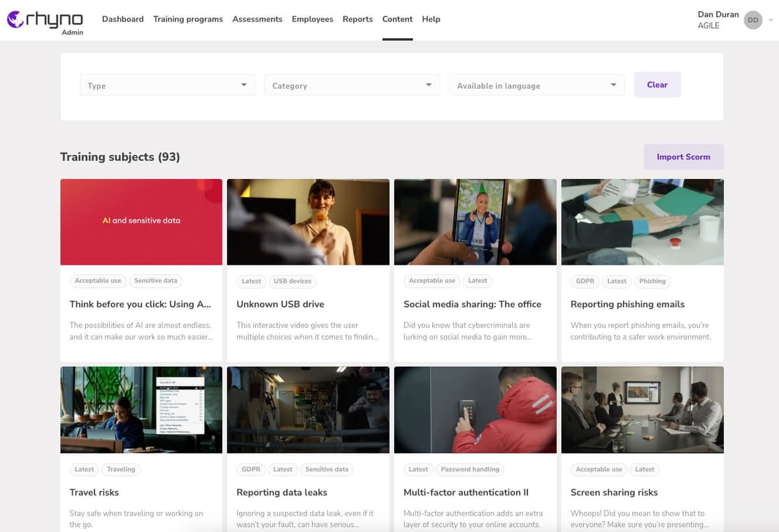
Task: Clear all filters with Clear button
Action: coord(657,85)
